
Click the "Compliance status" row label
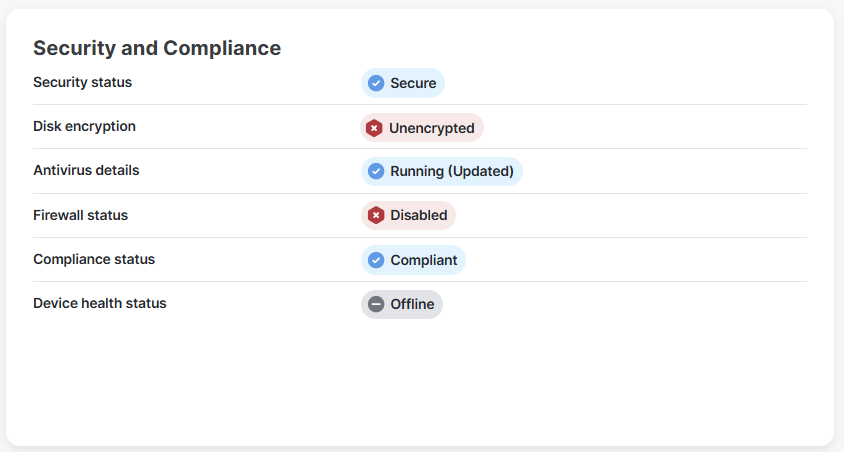[94, 259]
